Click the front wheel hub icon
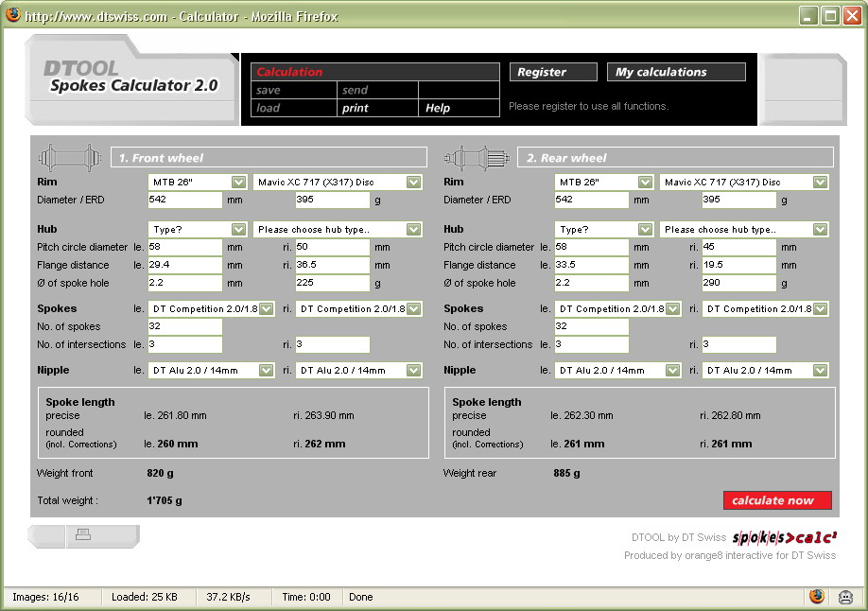 pos(71,157)
